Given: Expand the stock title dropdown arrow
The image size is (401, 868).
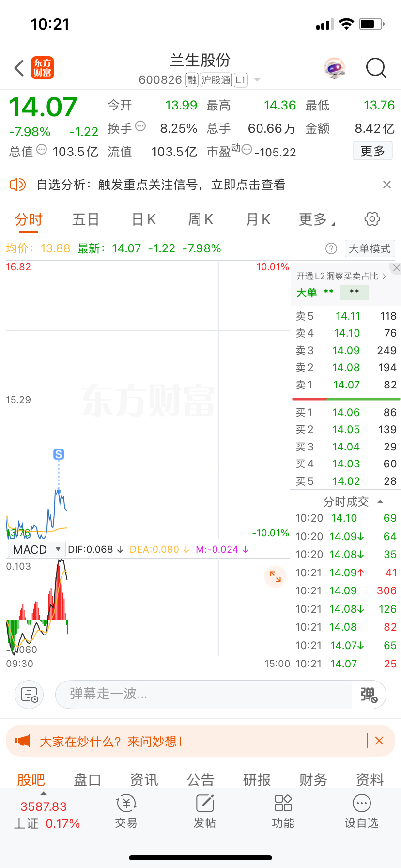Looking at the screenshot, I should [257, 80].
